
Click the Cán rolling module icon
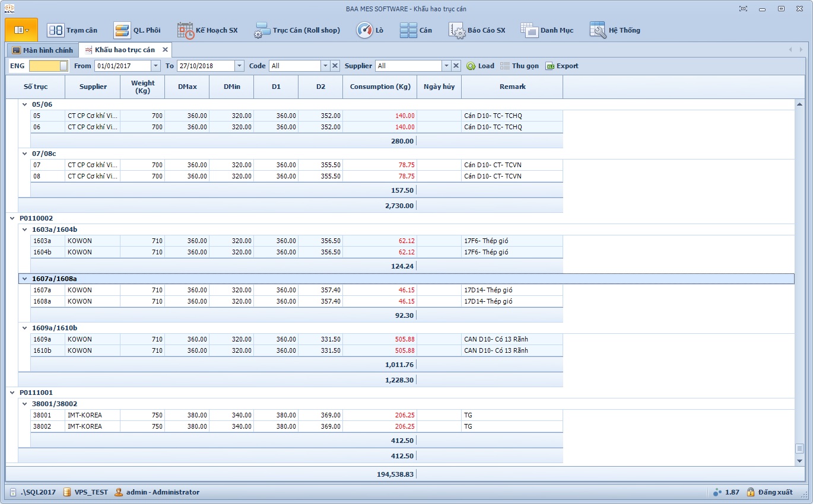tap(415, 30)
